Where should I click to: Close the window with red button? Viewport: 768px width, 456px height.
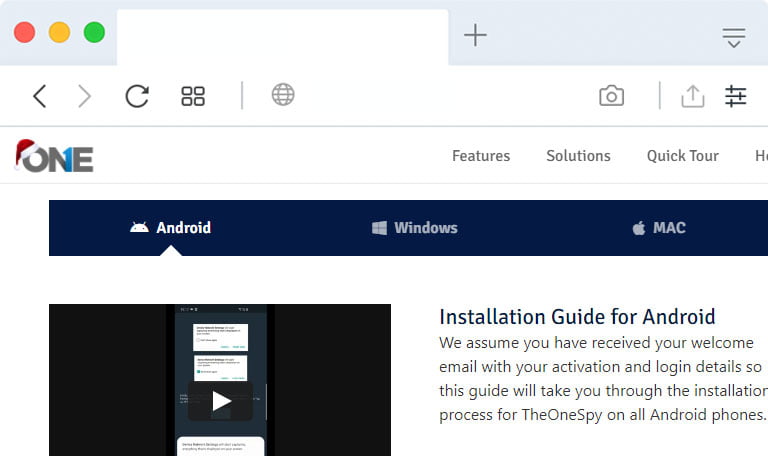coord(24,32)
